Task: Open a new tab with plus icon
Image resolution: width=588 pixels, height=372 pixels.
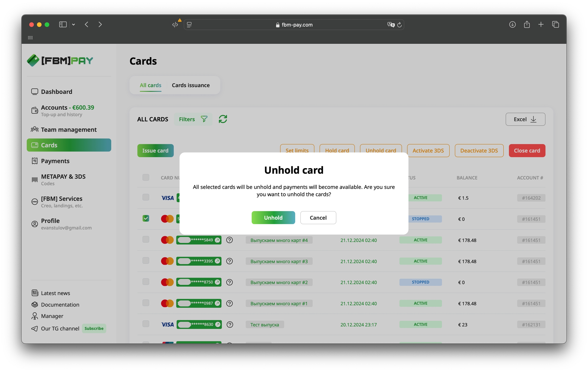Action: 541,24
